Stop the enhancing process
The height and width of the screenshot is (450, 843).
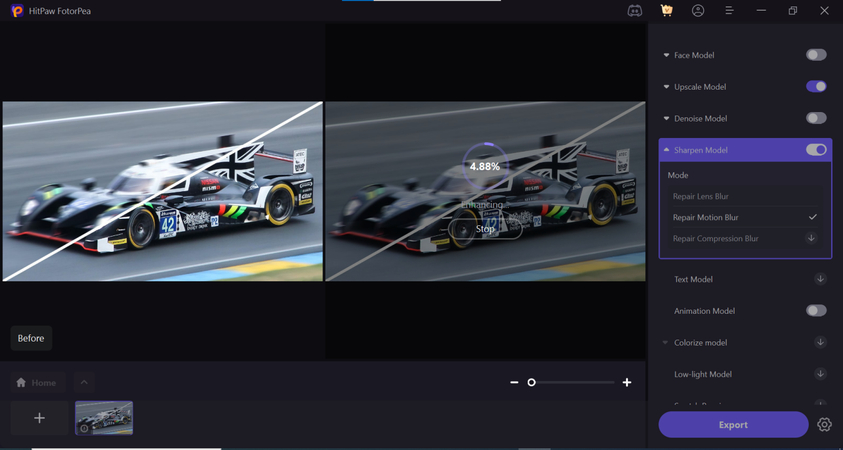point(485,229)
